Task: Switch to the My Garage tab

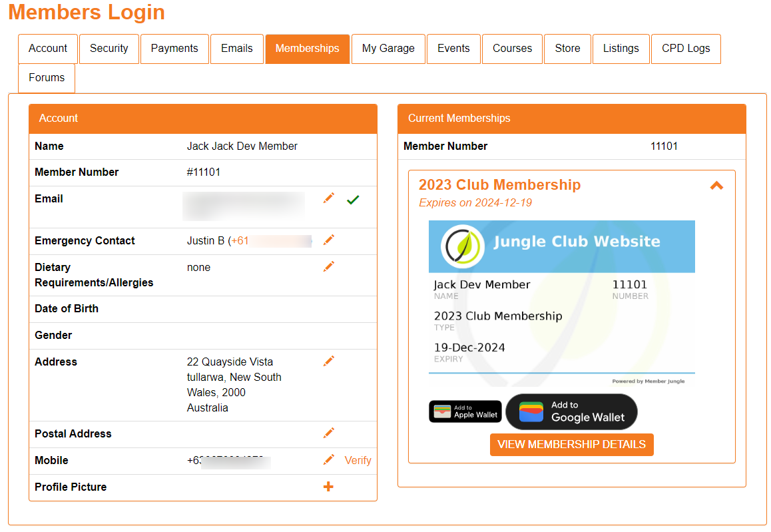Action: (x=388, y=48)
